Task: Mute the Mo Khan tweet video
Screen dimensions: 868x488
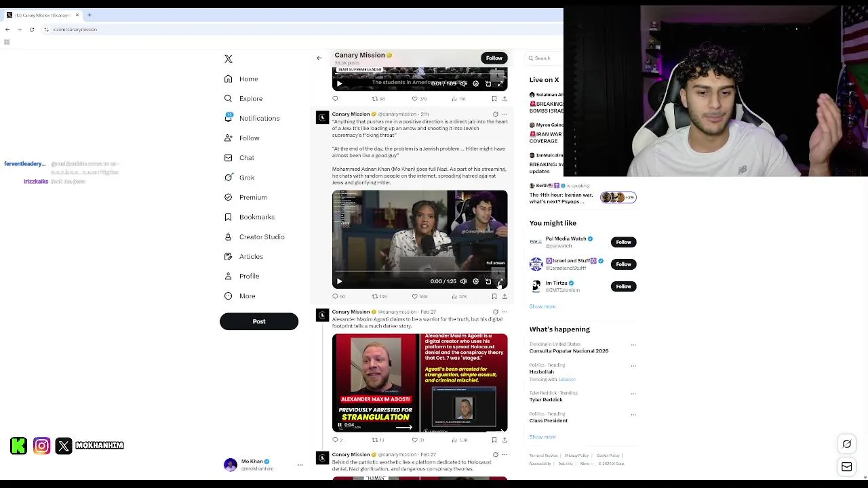Action: [463, 281]
